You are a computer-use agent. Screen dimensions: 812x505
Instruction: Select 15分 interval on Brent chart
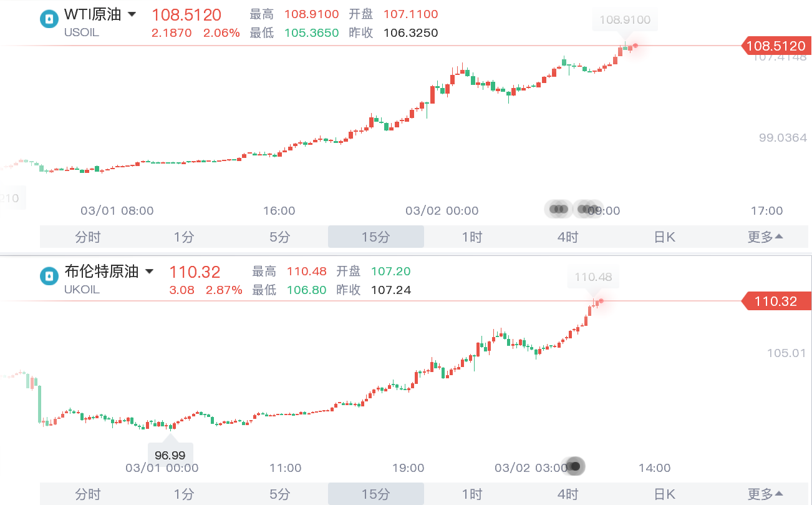pyautogui.click(x=376, y=494)
